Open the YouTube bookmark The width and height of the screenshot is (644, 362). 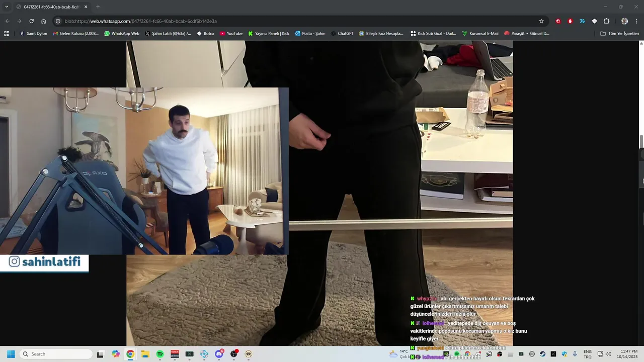tap(231, 34)
